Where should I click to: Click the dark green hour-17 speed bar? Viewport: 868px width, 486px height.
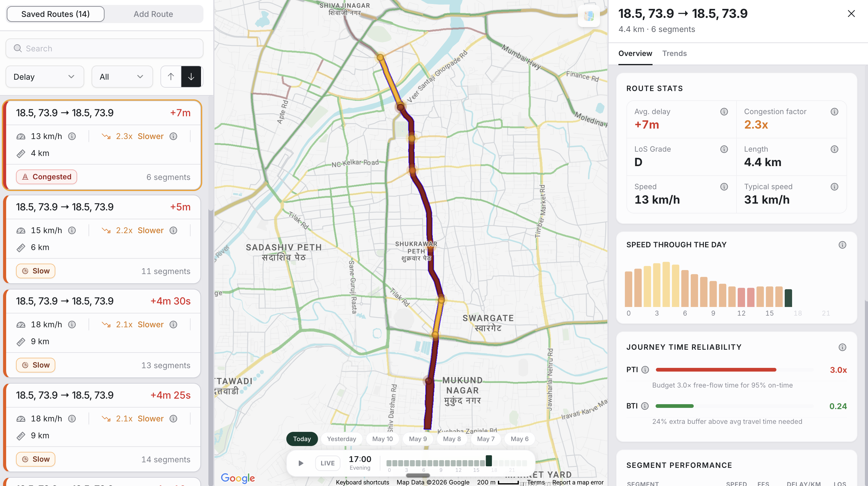[788, 298]
